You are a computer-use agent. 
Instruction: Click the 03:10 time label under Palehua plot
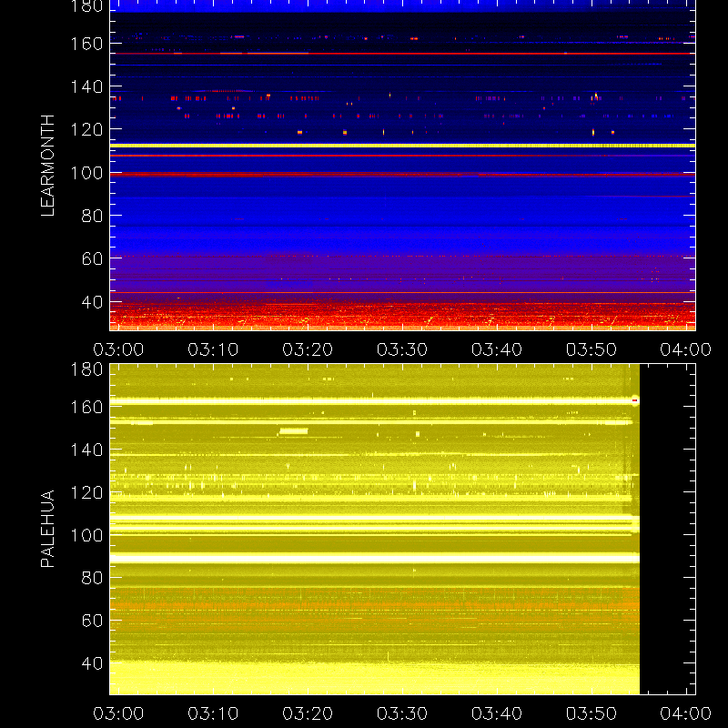(x=213, y=713)
